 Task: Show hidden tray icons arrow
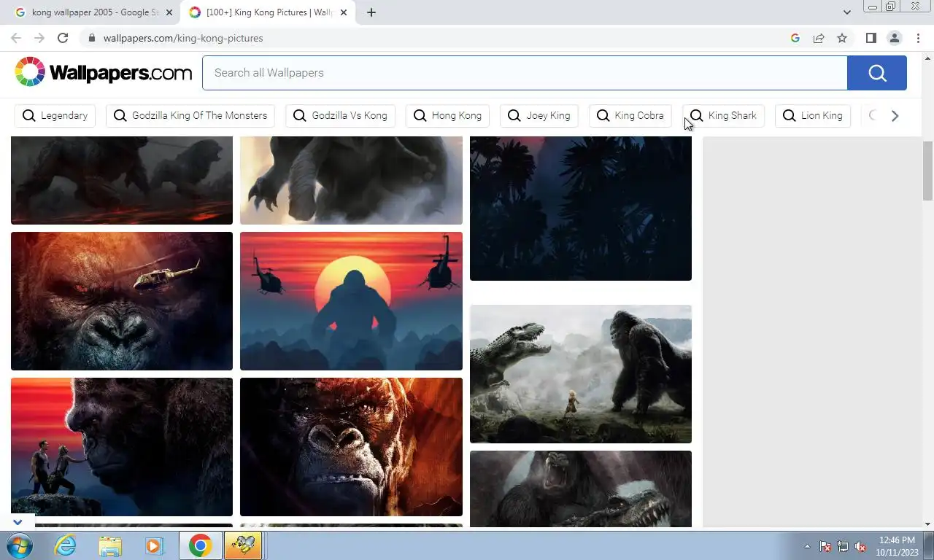pyautogui.click(x=807, y=546)
